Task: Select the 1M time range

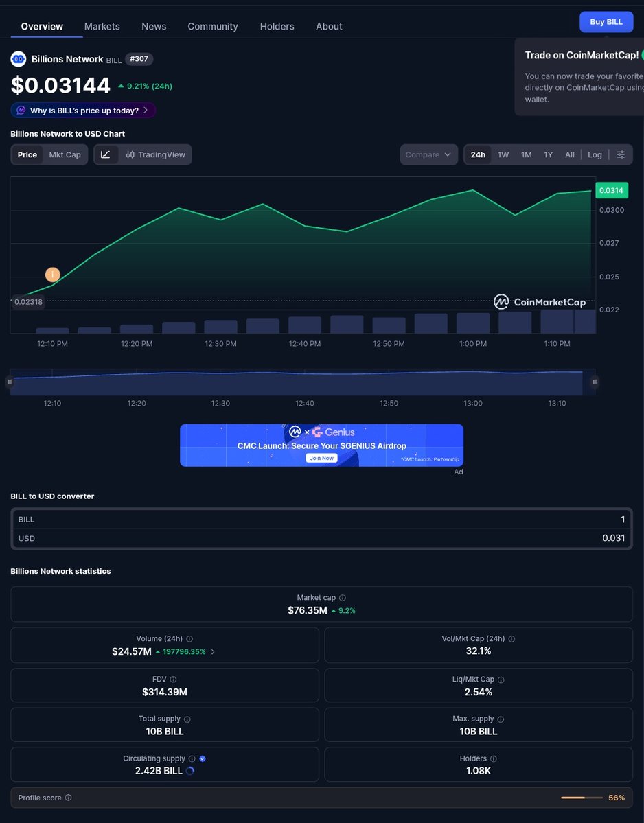Action: tap(527, 155)
